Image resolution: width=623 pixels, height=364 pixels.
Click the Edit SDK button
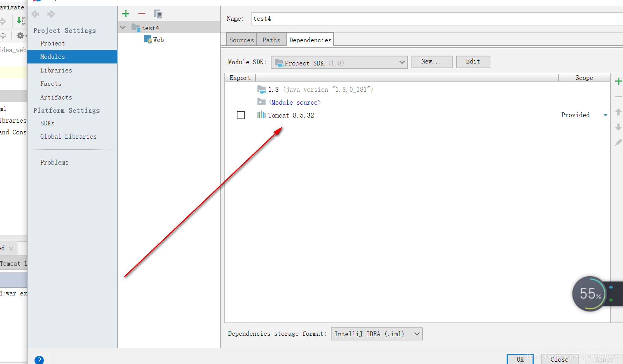coord(473,62)
